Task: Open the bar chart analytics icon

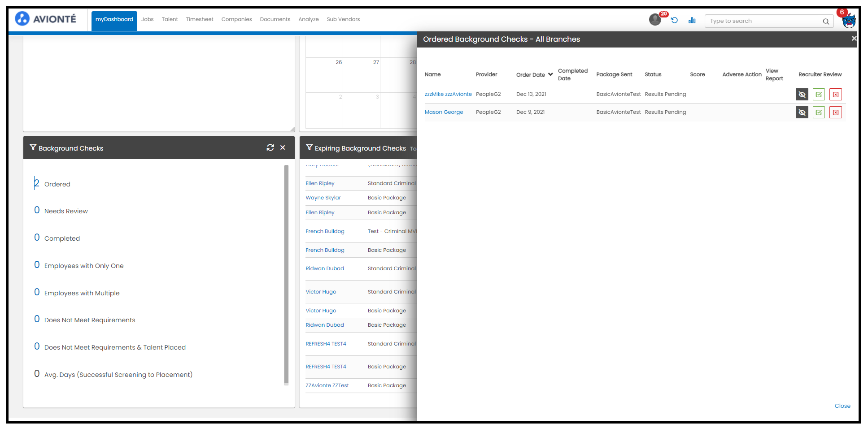Action: click(x=692, y=20)
